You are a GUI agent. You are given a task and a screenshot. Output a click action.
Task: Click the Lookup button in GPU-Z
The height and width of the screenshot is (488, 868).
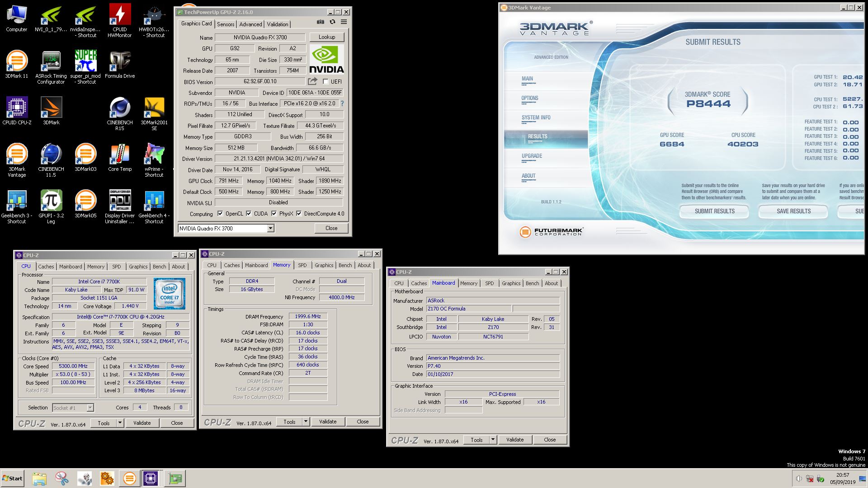pos(326,37)
